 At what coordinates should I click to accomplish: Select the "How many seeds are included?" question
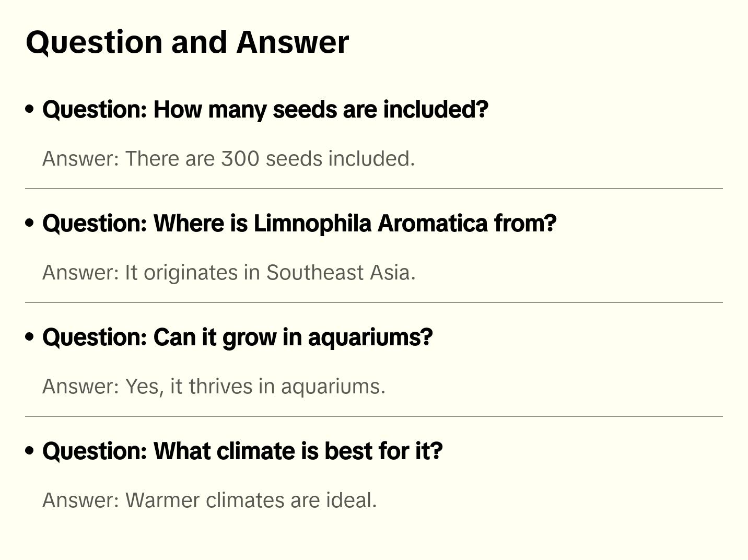point(265,110)
